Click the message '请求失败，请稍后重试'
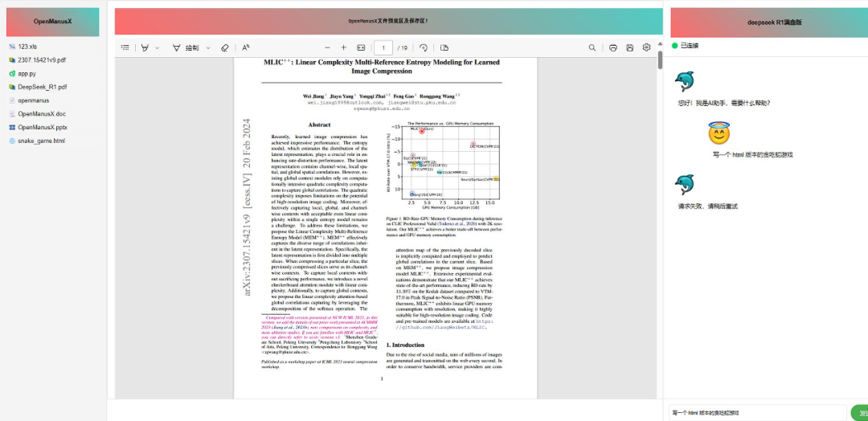The width and height of the screenshot is (868, 421). pos(707,206)
